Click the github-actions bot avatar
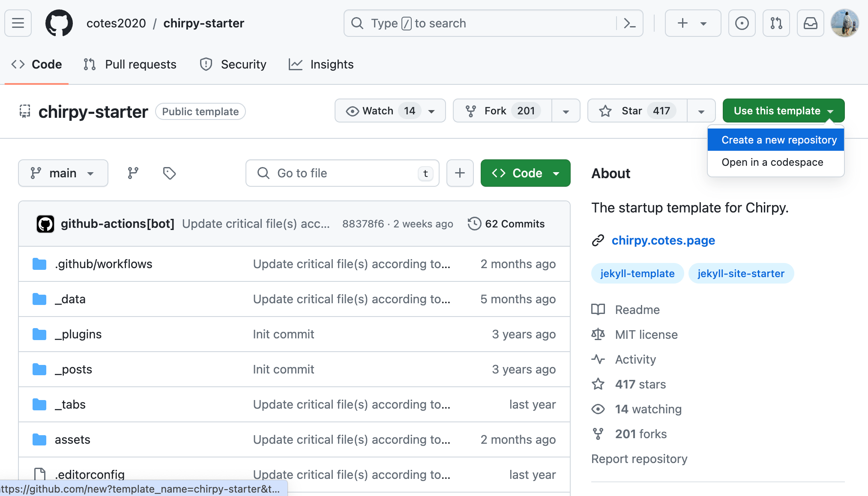Image resolution: width=868 pixels, height=496 pixels. [x=45, y=224]
